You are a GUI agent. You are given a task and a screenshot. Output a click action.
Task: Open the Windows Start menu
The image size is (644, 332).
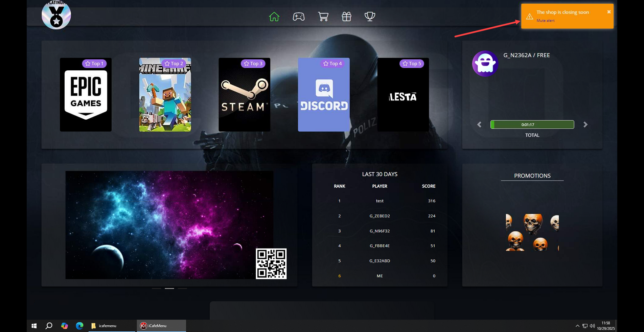[x=34, y=326]
